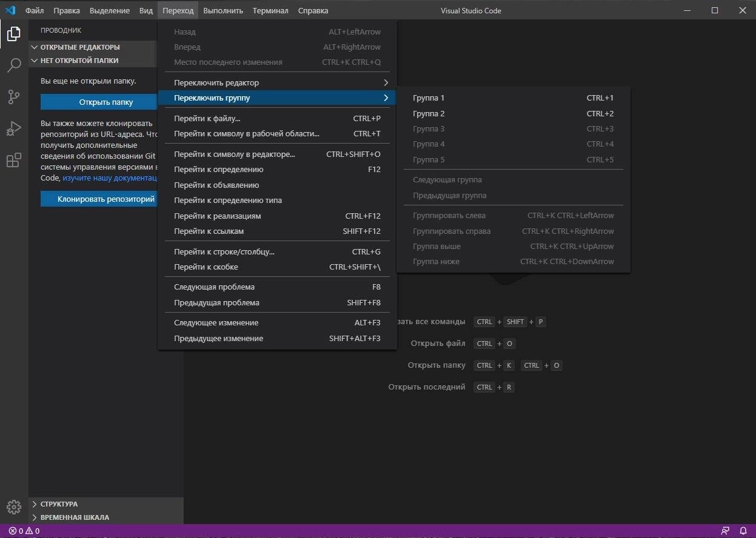Choose Перейти к скобке item
This screenshot has width=756, height=538.
[x=277, y=267]
